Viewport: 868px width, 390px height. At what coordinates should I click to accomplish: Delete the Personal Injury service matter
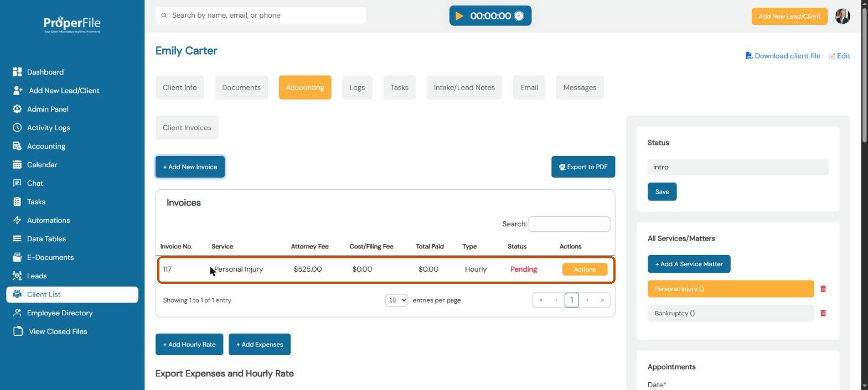823,289
